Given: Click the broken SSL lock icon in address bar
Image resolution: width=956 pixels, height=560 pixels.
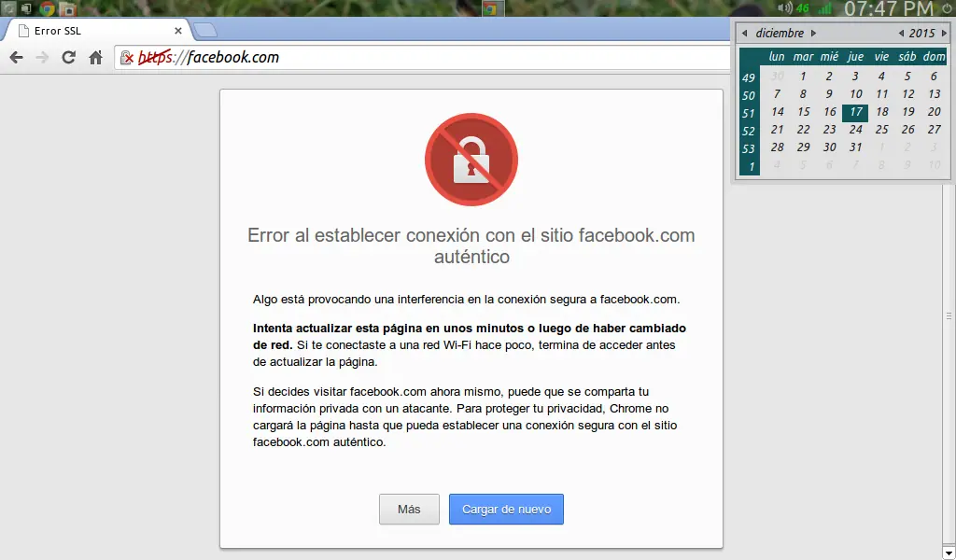Looking at the screenshot, I should point(126,57).
